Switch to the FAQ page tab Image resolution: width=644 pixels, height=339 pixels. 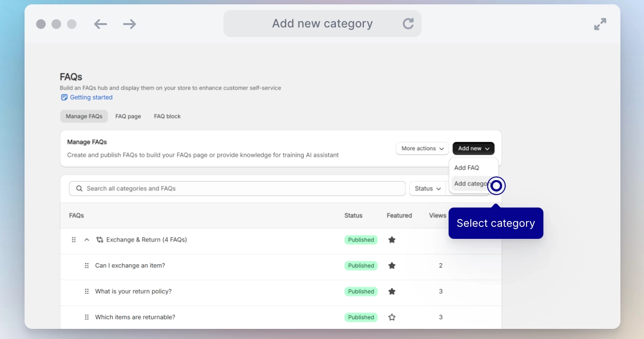click(x=128, y=116)
